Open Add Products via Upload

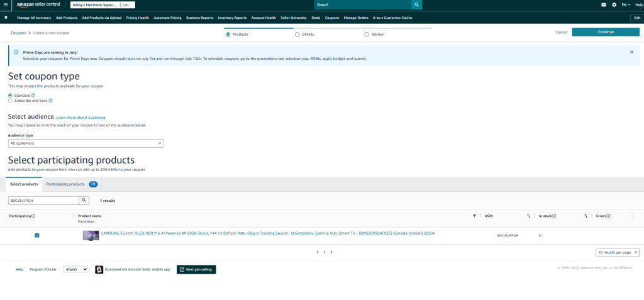point(102,18)
